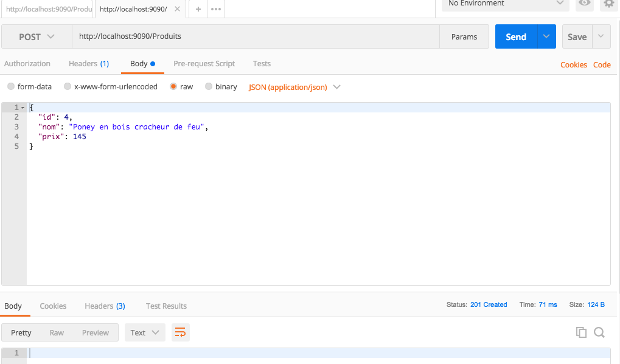The width and height of the screenshot is (620, 364).
Task: Open request Authorization tab
Action: click(27, 64)
